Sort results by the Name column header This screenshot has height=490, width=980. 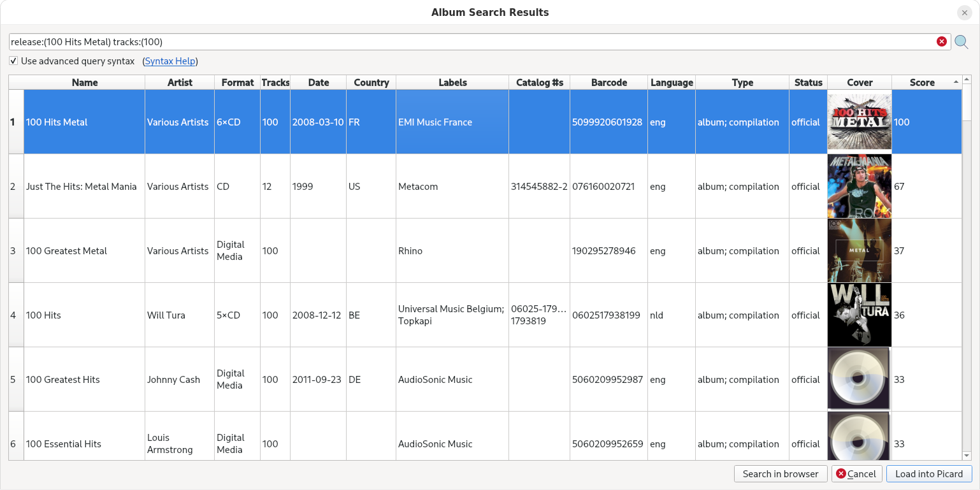click(84, 82)
